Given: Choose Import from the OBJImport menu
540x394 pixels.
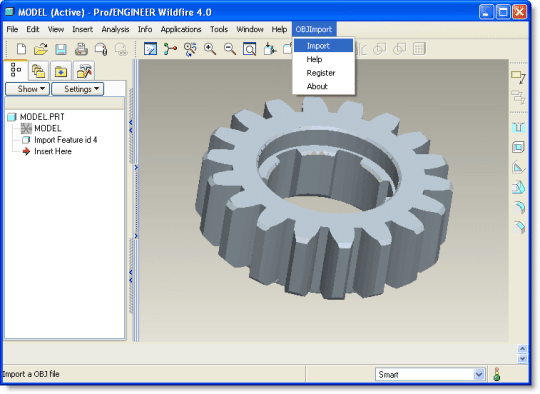Looking at the screenshot, I should point(323,45).
